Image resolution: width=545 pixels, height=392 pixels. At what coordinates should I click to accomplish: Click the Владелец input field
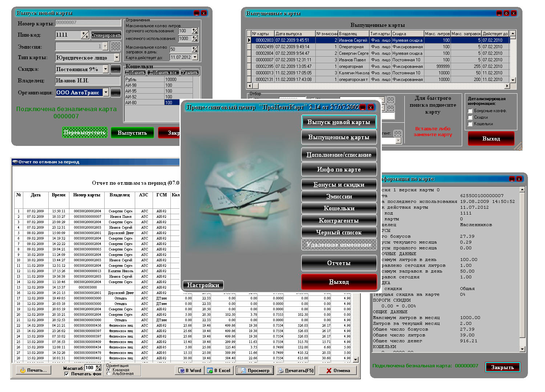(88, 81)
